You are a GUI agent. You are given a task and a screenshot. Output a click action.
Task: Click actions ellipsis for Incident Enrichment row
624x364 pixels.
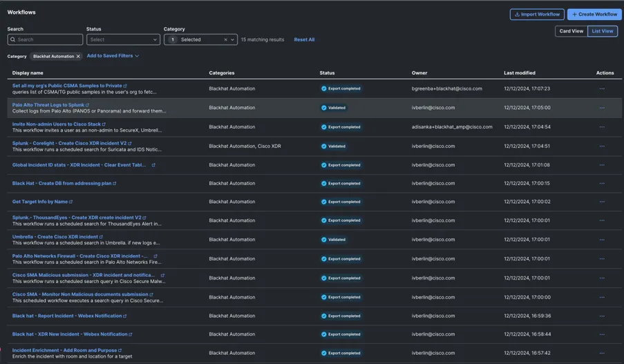tap(602, 353)
